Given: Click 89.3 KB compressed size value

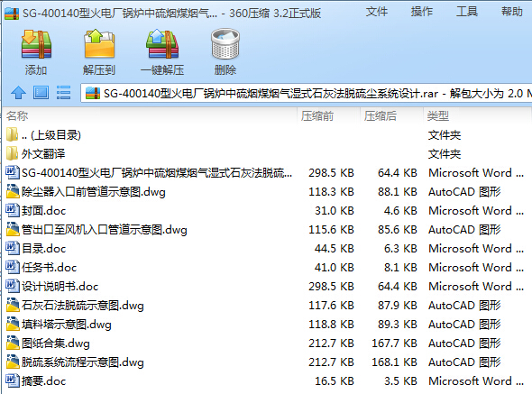Looking at the screenshot, I should click(x=398, y=325).
